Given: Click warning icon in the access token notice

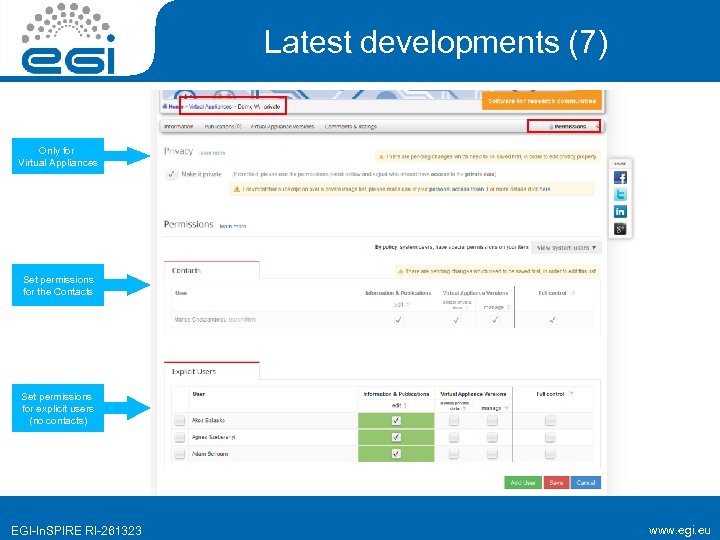Looking at the screenshot, I should 237,189.
